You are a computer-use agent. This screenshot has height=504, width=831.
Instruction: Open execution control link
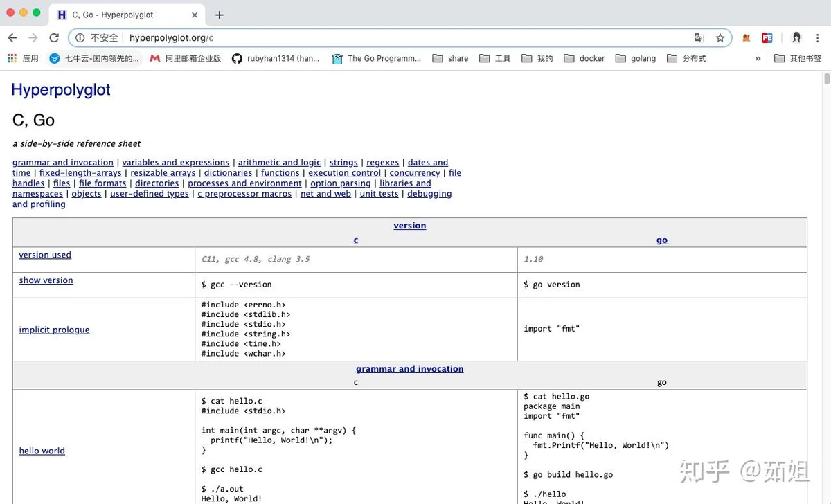point(345,173)
